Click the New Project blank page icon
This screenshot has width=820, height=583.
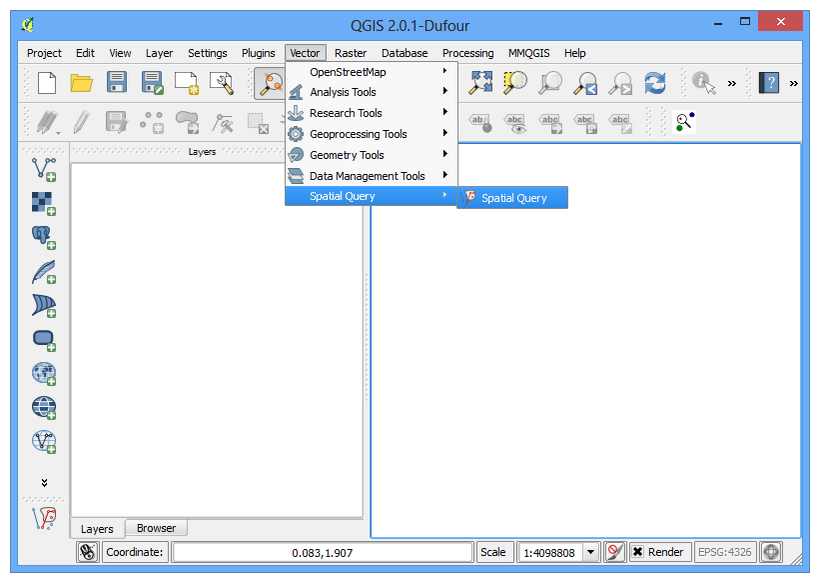point(47,83)
